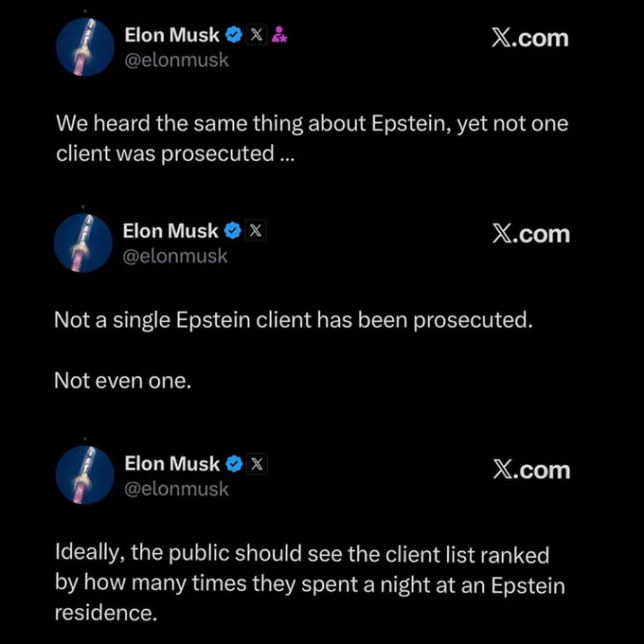Click the X affiliation badge in the 'Not even one' tweet
Image resolution: width=644 pixels, height=644 pixels.
tap(256, 231)
